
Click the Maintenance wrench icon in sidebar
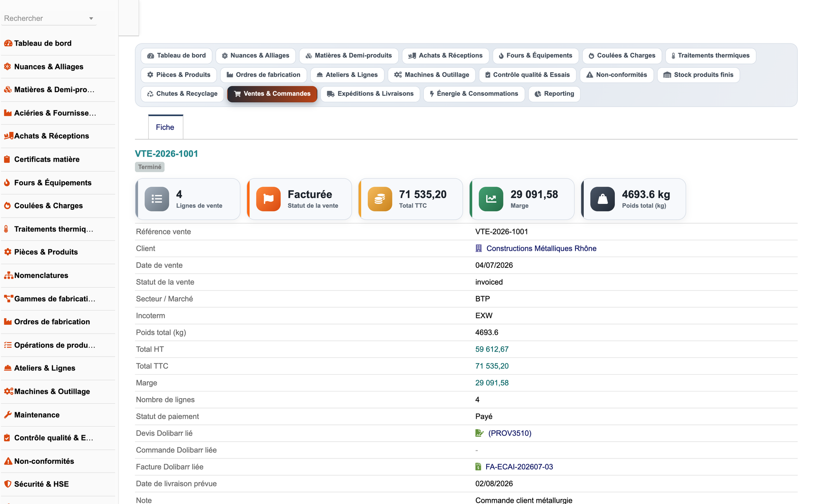click(x=8, y=415)
